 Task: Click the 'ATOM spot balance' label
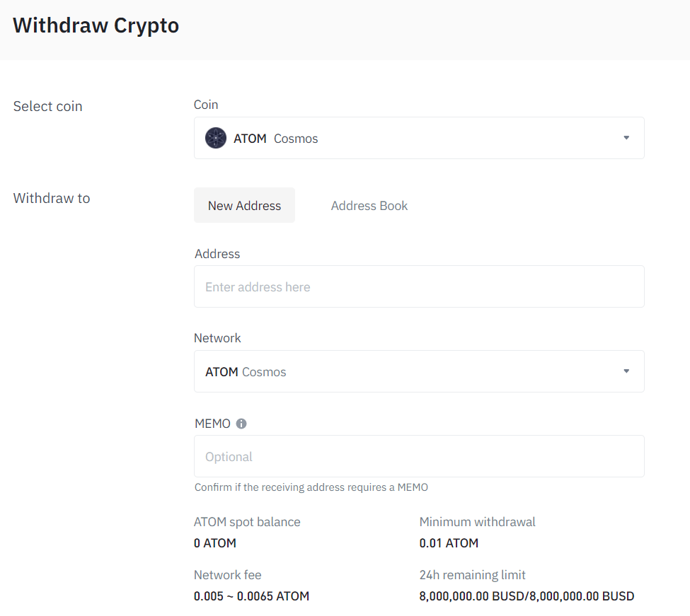[247, 522]
